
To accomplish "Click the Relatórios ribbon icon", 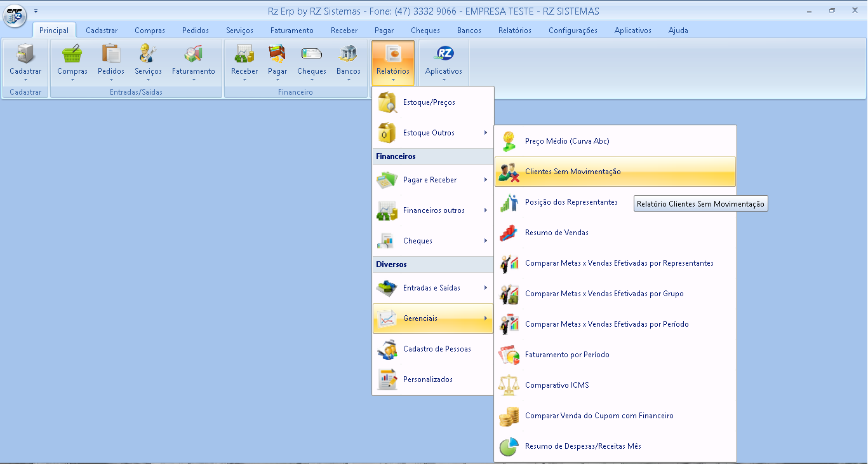I will (393, 54).
